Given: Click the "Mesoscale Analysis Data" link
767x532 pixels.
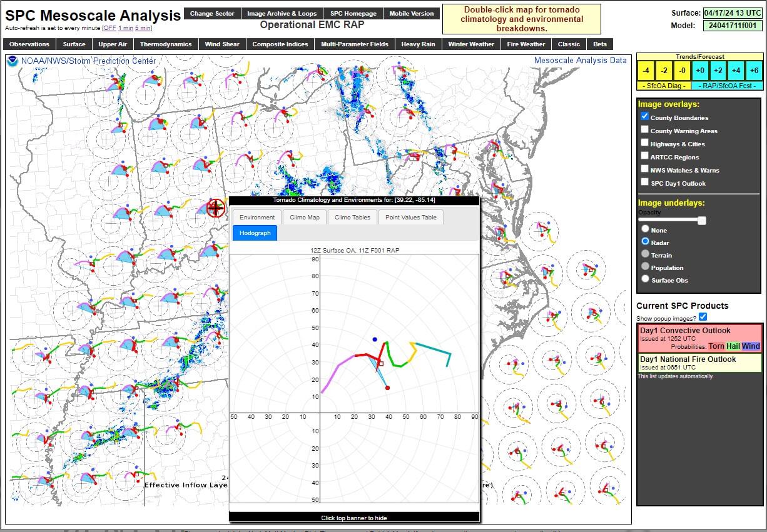Looking at the screenshot, I should [580, 60].
